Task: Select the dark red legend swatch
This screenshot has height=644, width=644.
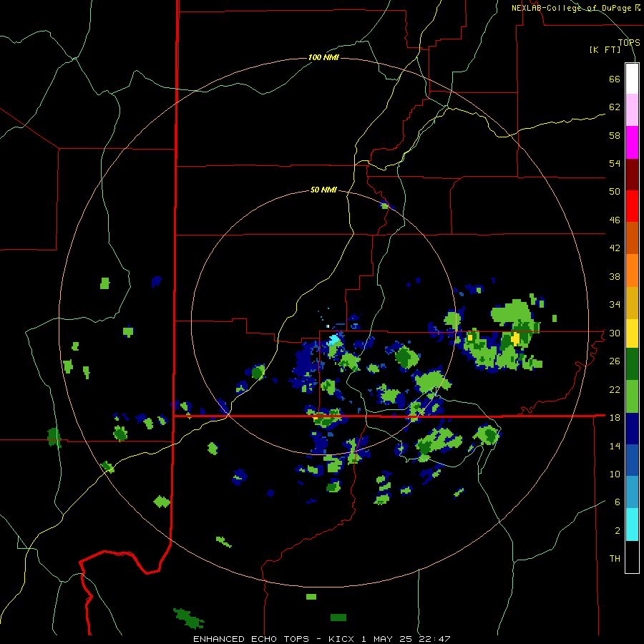Action: 632,175
